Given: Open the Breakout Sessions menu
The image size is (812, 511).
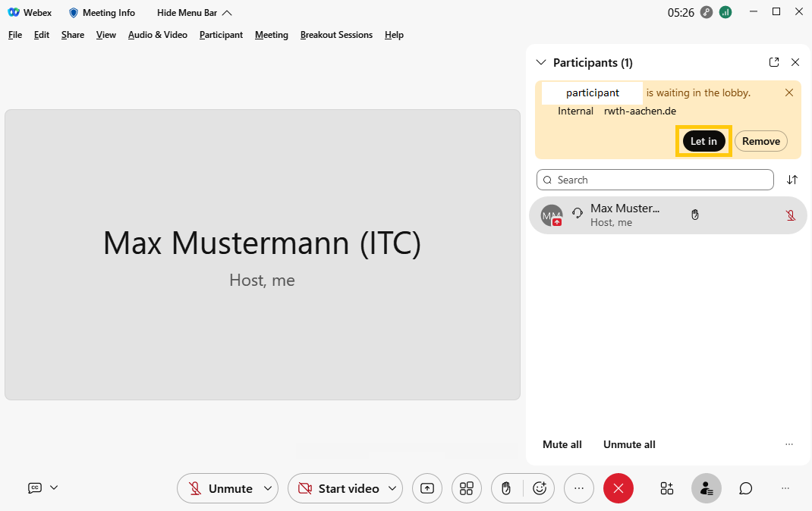Looking at the screenshot, I should tap(336, 35).
